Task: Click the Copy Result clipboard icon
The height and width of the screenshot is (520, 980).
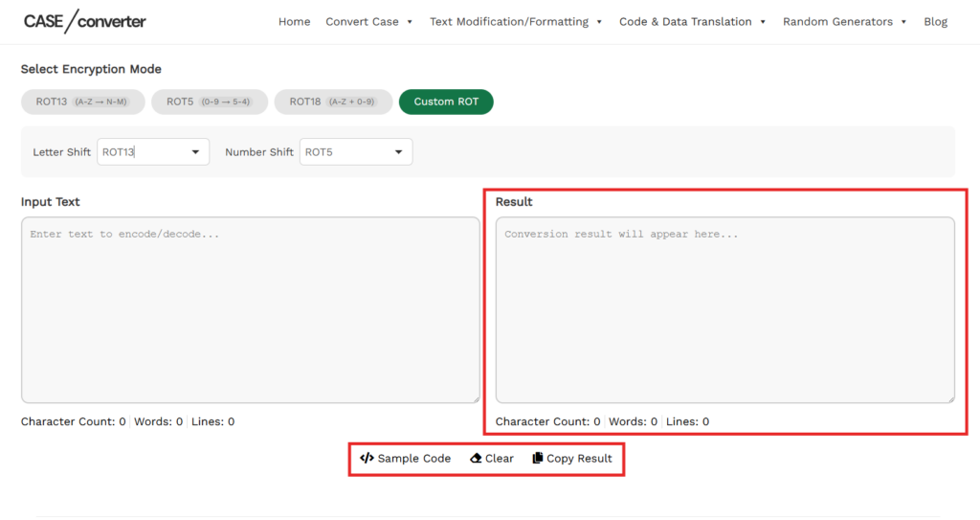Action: coord(538,458)
